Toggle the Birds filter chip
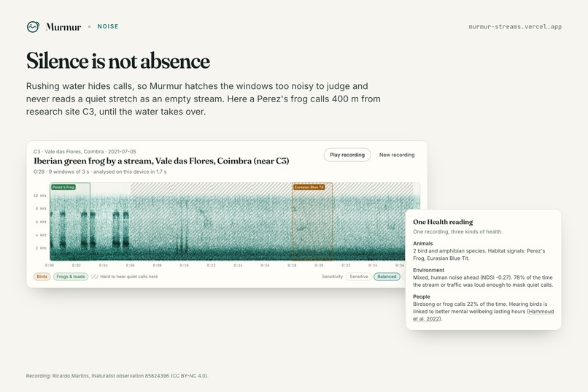This screenshot has width=588, height=392. (x=42, y=277)
